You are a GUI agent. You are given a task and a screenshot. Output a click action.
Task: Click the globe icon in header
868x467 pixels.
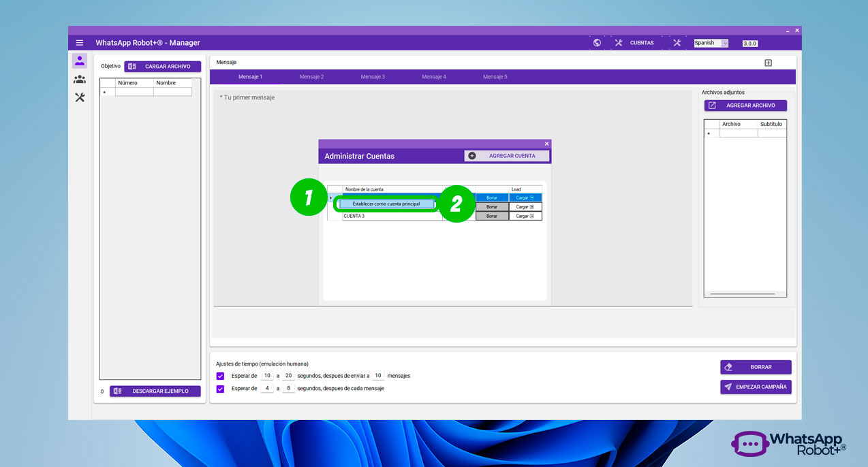pyautogui.click(x=597, y=43)
